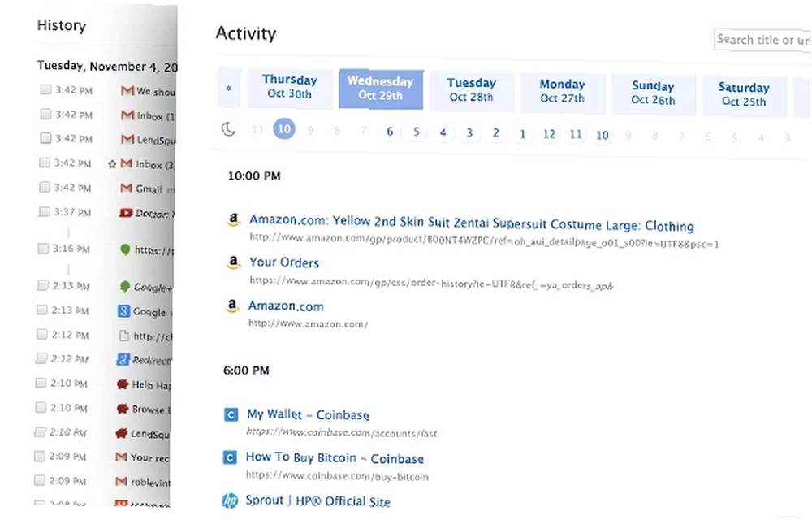This screenshot has width=812, height=520.
Task: Click the green icon on the 3:16 PM row
Action: [125, 249]
